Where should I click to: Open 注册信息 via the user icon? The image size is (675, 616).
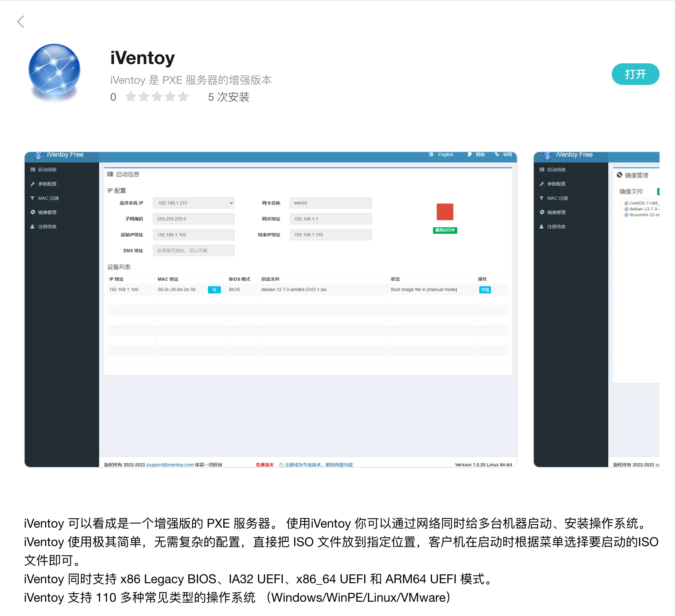[x=32, y=227]
